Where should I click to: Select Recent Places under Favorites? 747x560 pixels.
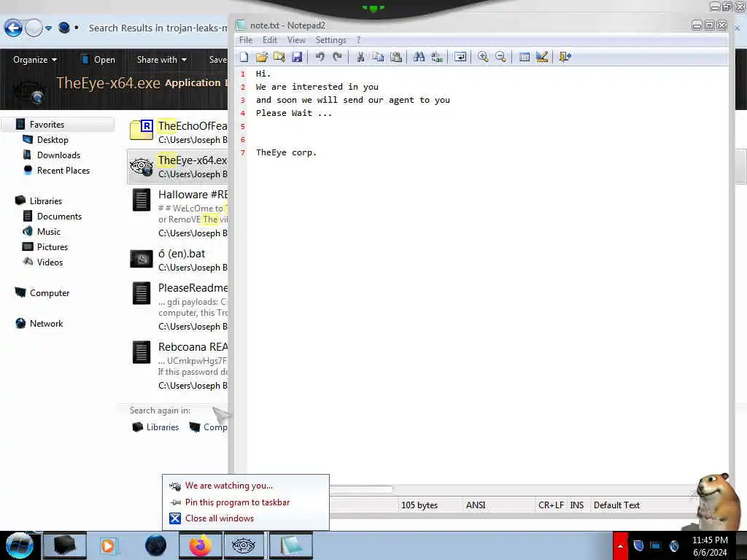click(63, 171)
